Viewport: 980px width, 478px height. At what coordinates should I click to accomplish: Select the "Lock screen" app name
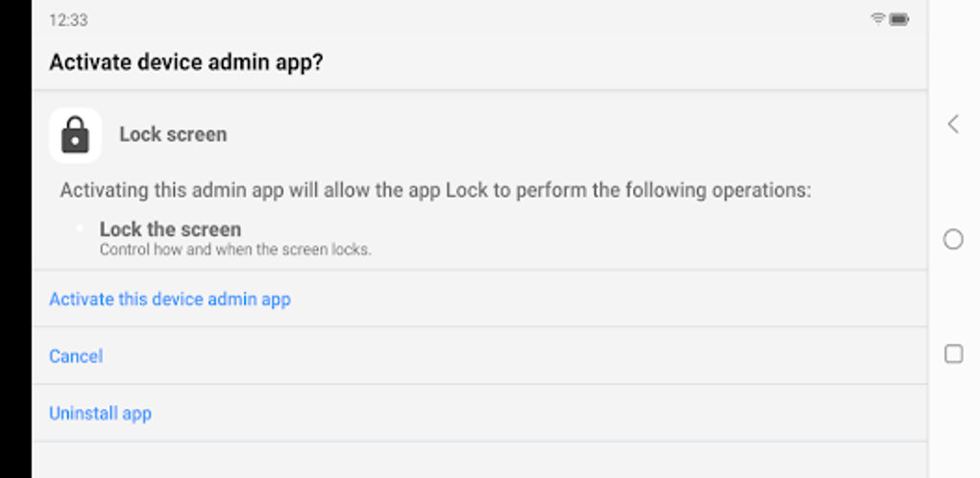click(173, 134)
